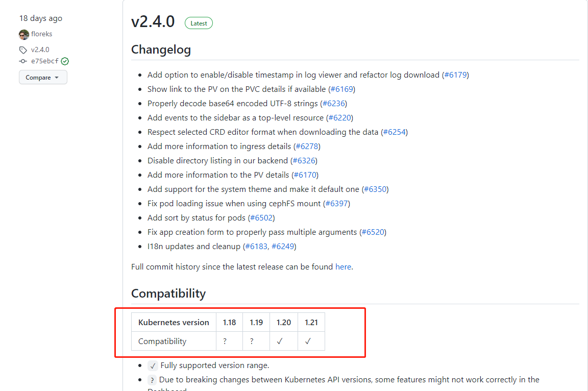The height and width of the screenshot is (391, 588).
Task: Click the 18 days ago timestamp
Action: pos(40,18)
